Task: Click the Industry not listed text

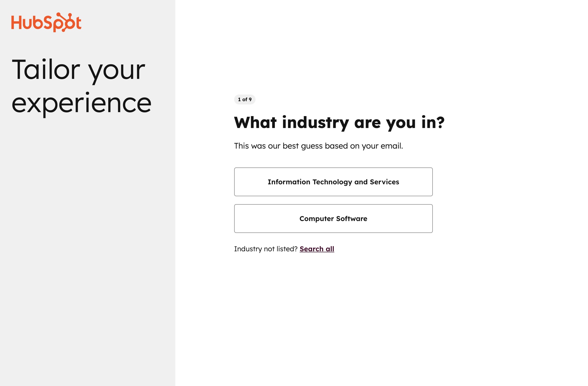Action: click(265, 249)
